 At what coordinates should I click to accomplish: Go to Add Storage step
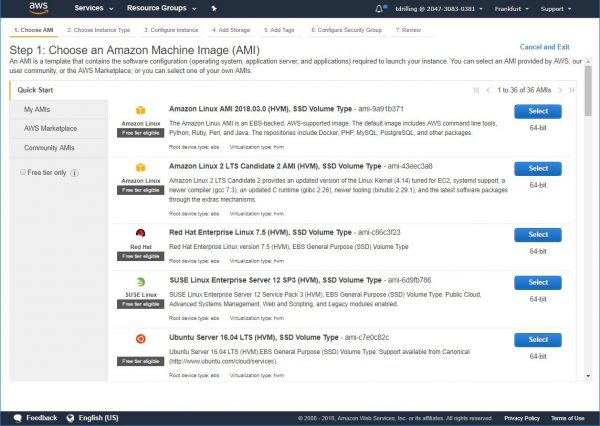231,30
